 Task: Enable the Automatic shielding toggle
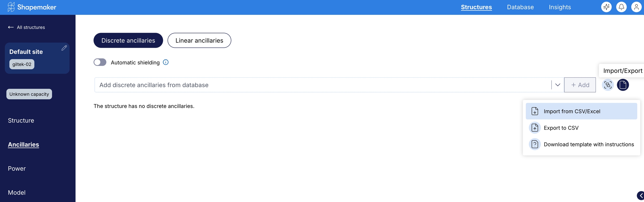point(100,62)
